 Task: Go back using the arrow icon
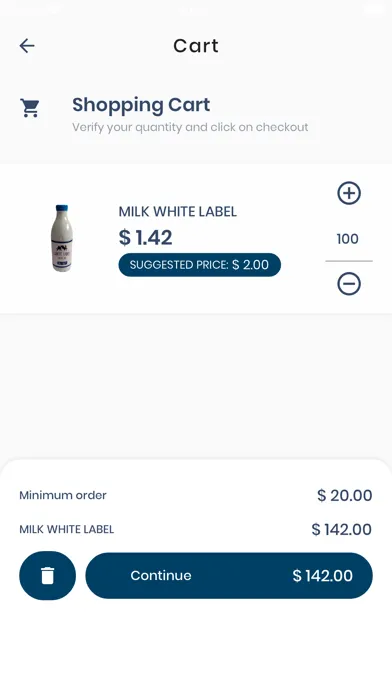27,46
